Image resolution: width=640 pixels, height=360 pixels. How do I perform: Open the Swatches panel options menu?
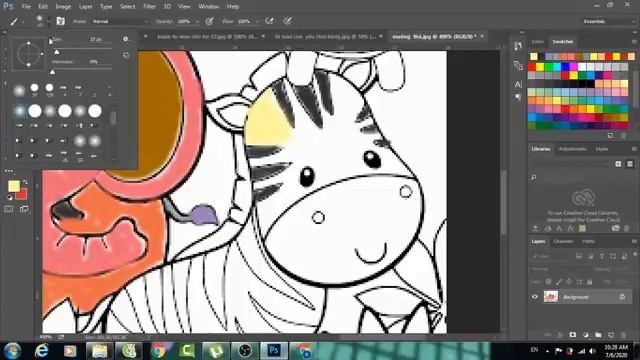634,42
